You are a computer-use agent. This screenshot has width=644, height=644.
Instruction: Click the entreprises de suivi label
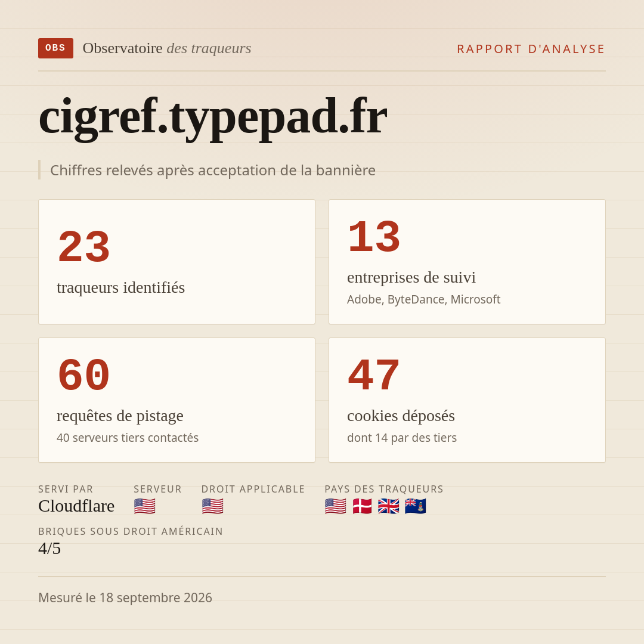click(411, 277)
